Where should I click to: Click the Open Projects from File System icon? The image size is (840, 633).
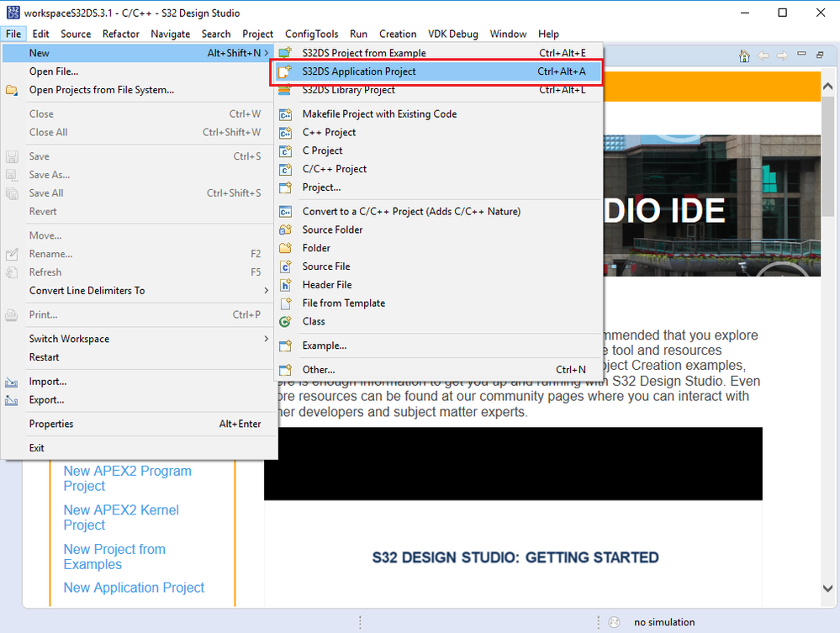point(12,90)
